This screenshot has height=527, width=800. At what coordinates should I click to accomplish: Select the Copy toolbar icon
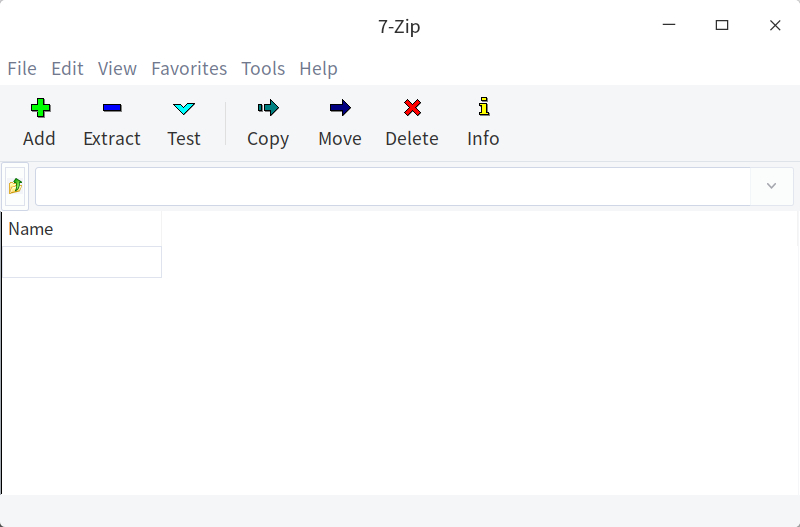pyautogui.click(x=268, y=108)
